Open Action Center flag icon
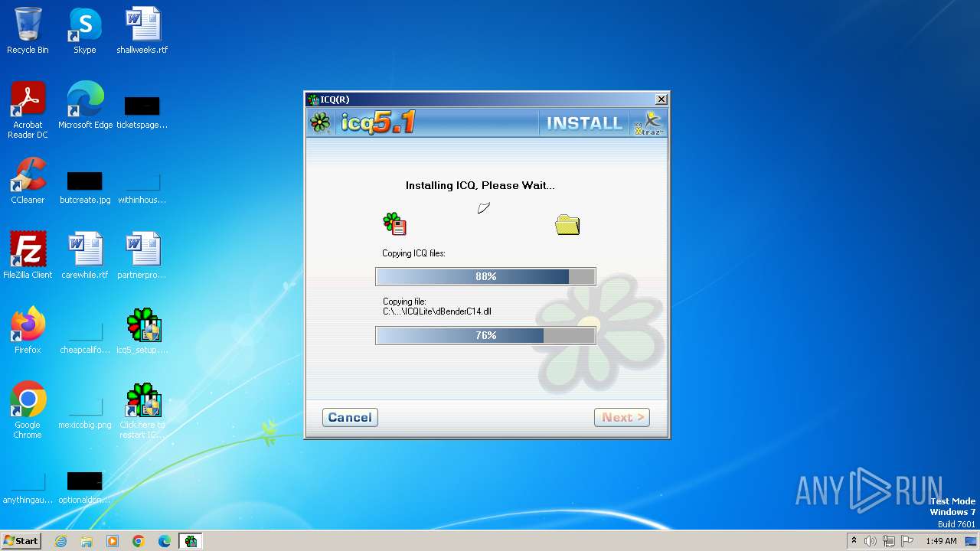The width and height of the screenshot is (980, 551). tap(907, 541)
